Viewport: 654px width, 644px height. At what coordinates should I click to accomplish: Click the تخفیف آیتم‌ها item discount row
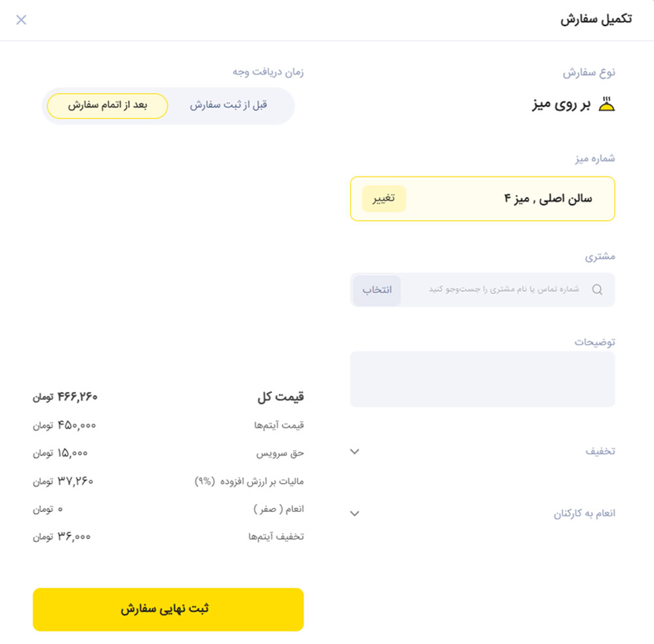click(168, 536)
